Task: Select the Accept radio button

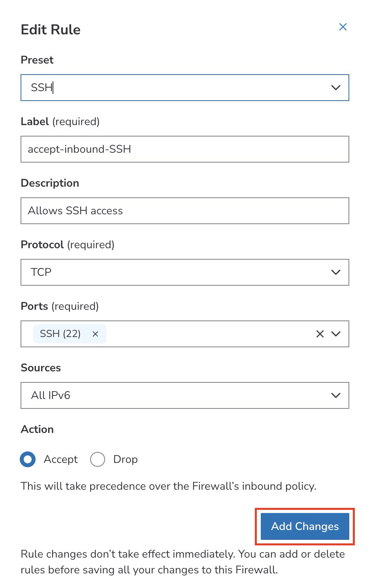Action: (x=28, y=459)
